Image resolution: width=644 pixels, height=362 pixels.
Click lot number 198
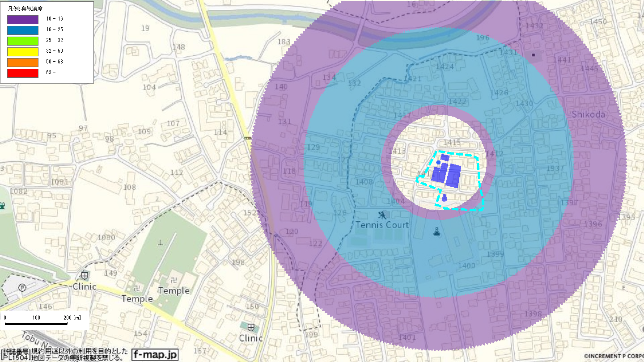(x=238, y=262)
